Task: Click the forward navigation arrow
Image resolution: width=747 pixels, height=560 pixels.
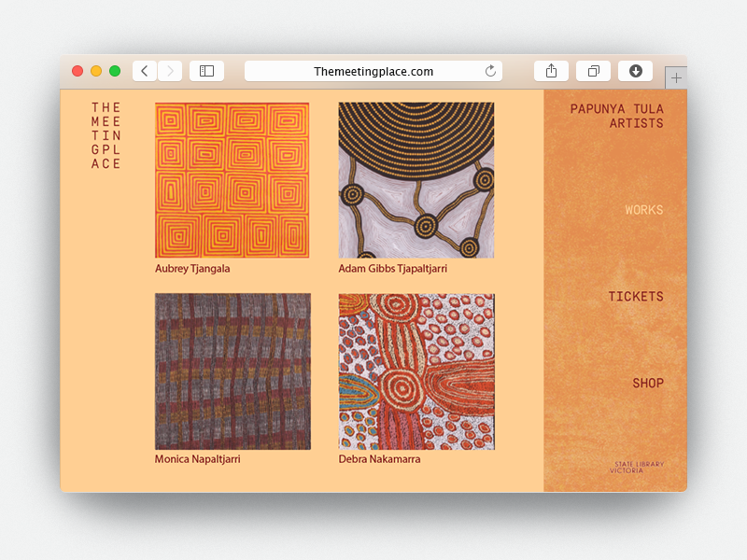Action: click(x=170, y=71)
